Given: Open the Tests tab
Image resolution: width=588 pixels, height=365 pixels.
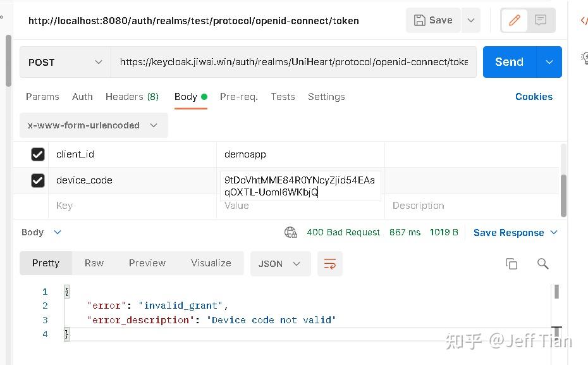Looking at the screenshot, I should point(283,97).
